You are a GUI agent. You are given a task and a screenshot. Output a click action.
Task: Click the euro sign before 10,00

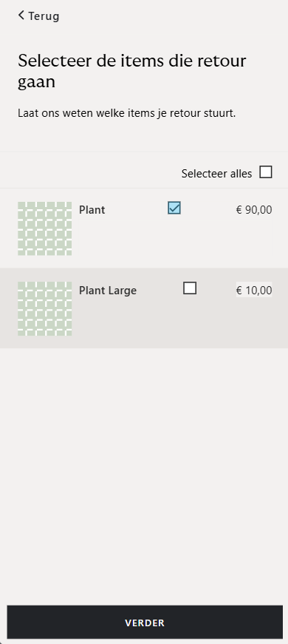pyautogui.click(x=239, y=291)
